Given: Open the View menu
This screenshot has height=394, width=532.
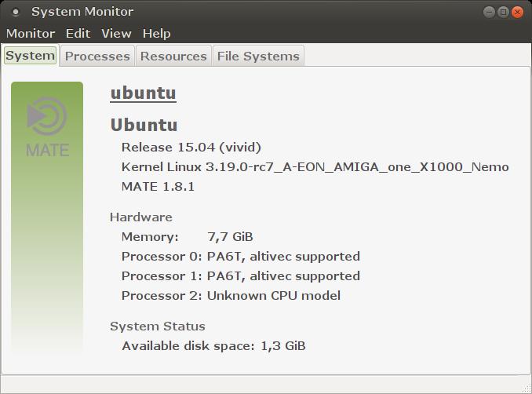Looking at the screenshot, I should (116, 33).
